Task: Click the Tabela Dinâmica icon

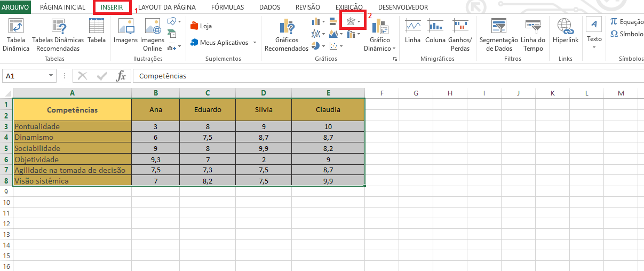Action: (x=16, y=27)
